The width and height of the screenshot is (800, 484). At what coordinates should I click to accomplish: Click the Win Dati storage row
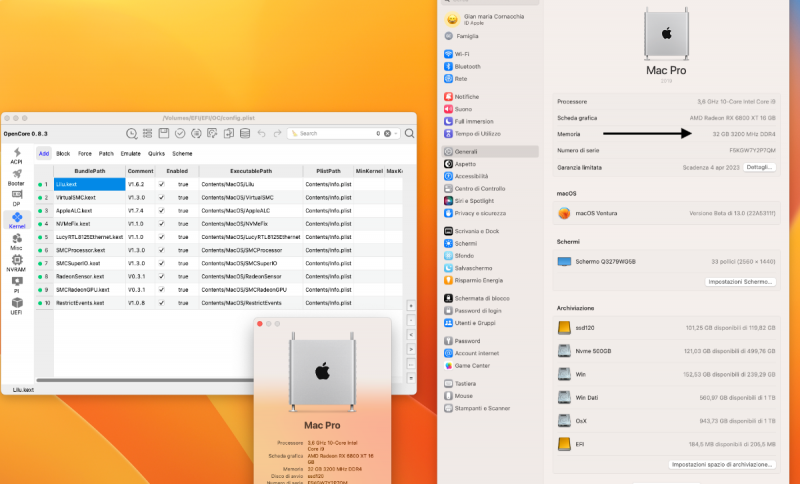click(x=666, y=398)
